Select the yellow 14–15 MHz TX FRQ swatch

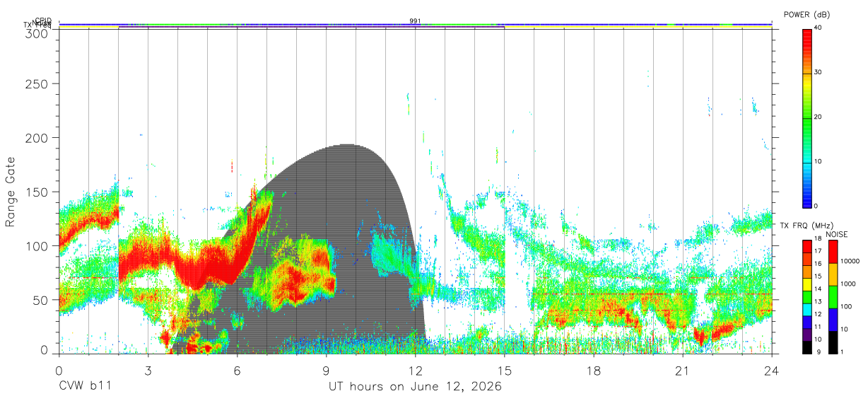click(x=807, y=284)
